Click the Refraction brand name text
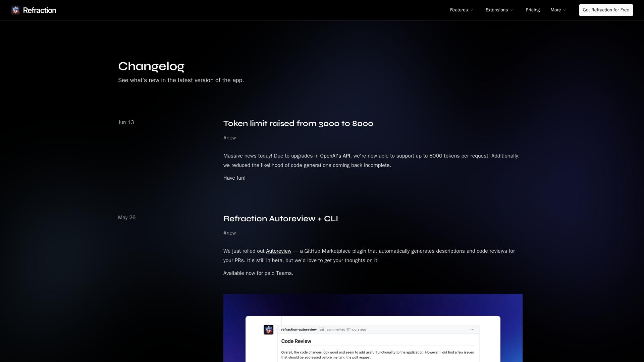 coord(40,10)
